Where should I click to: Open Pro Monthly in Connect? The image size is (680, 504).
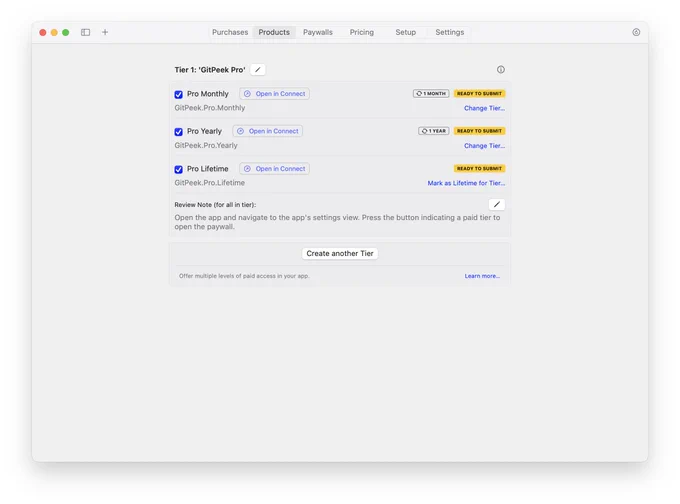coord(275,94)
